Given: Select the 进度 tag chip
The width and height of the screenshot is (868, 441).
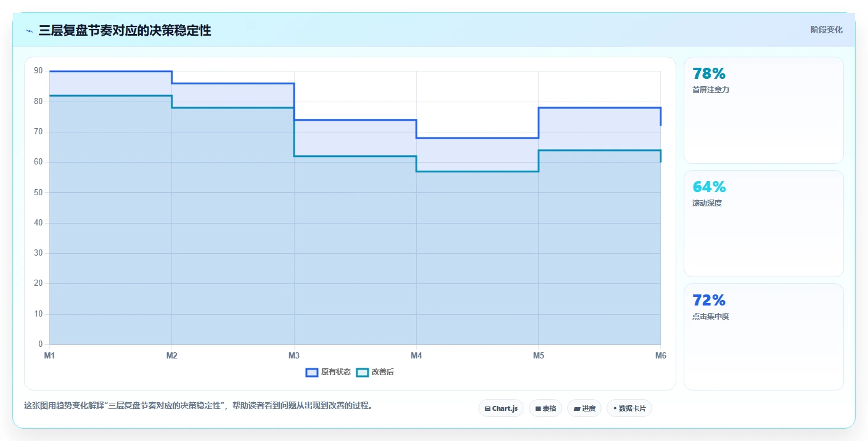Looking at the screenshot, I should (x=584, y=408).
